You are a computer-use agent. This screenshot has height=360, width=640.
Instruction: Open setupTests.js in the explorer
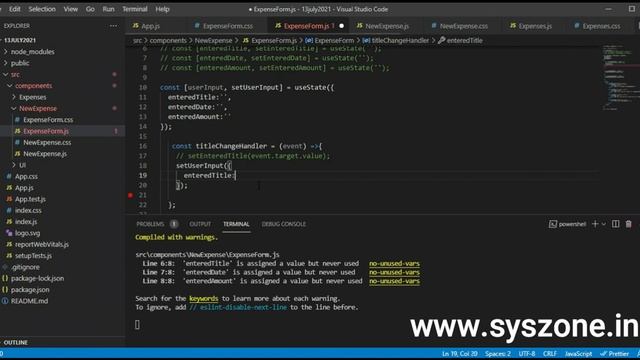coord(33,256)
